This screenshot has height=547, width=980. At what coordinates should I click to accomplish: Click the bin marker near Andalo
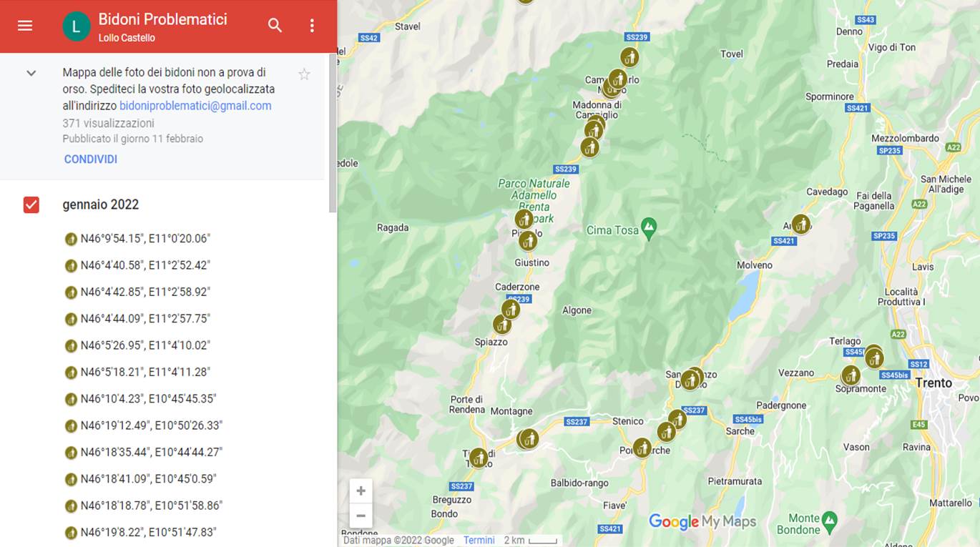point(800,225)
